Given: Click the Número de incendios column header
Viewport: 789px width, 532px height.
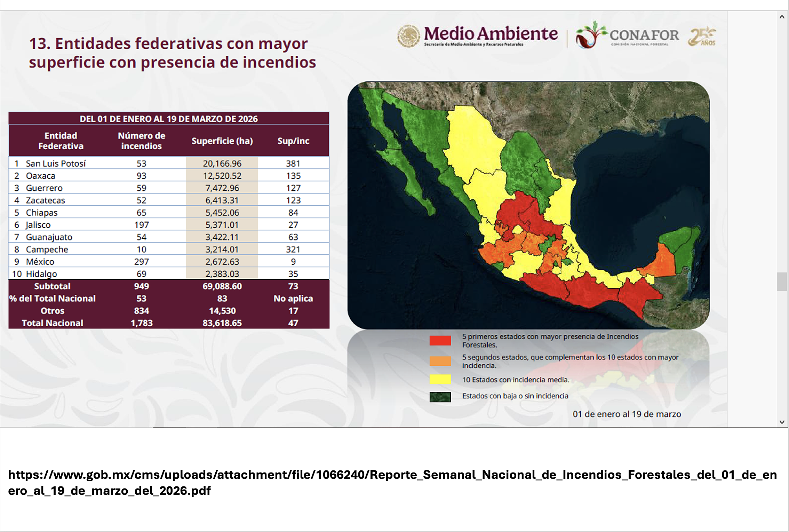Looking at the screenshot, I should (x=141, y=141).
